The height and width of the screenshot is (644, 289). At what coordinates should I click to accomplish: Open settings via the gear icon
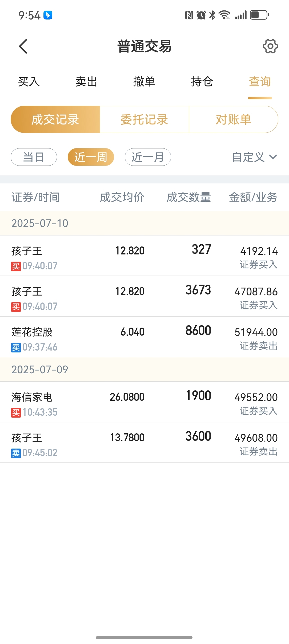coord(270,46)
